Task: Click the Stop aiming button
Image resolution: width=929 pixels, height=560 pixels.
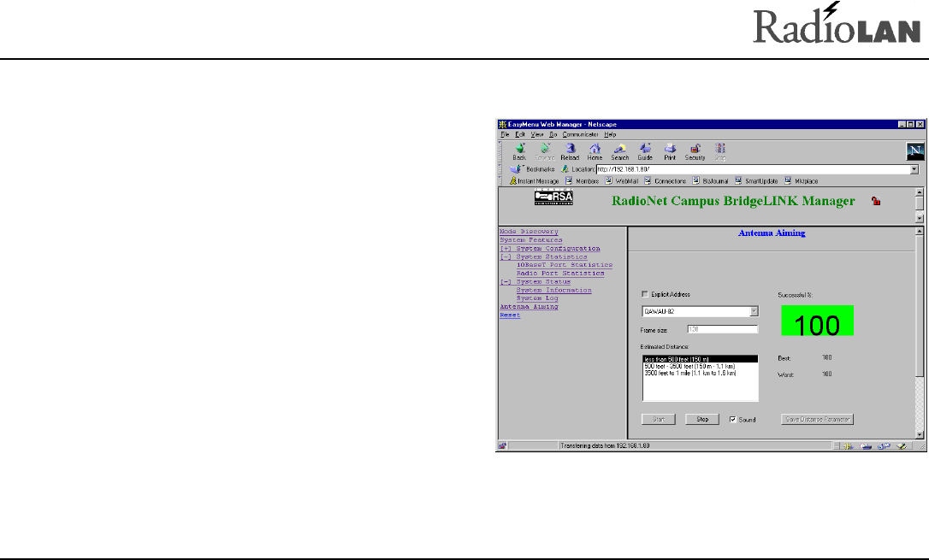Action: point(702,419)
